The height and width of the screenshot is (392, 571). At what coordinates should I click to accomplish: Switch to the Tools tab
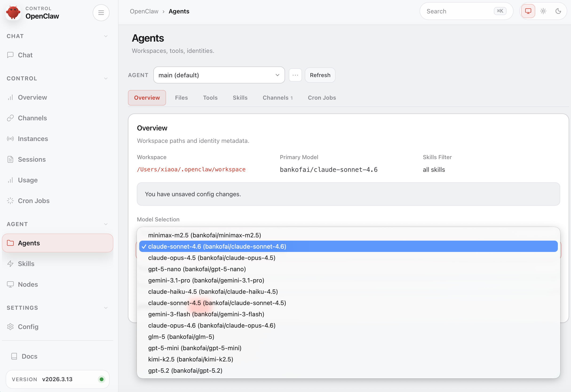(210, 98)
